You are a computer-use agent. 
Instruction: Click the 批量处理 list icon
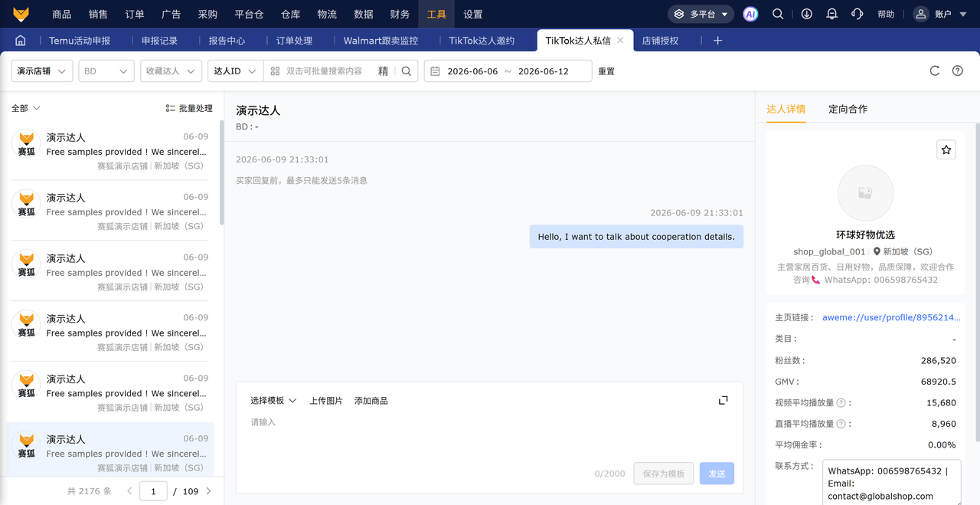point(171,109)
